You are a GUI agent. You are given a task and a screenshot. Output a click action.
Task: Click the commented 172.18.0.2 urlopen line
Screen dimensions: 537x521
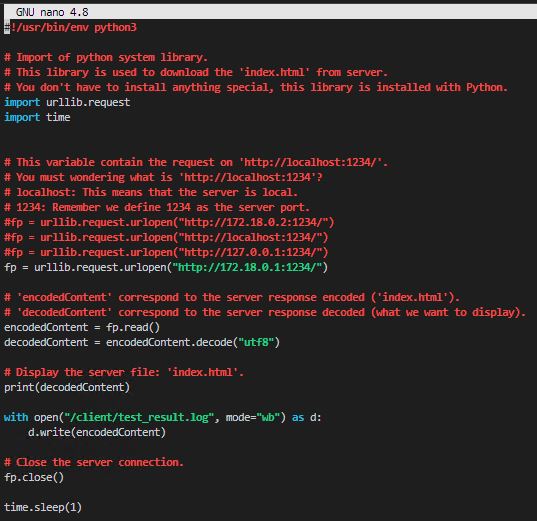click(x=169, y=222)
